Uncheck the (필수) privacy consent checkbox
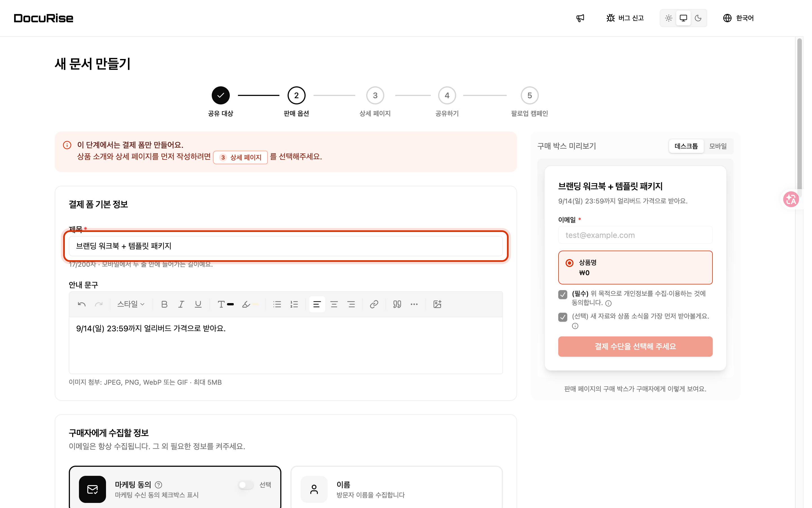The height and width of the screenshot is (508, 812). coord(563,295)
